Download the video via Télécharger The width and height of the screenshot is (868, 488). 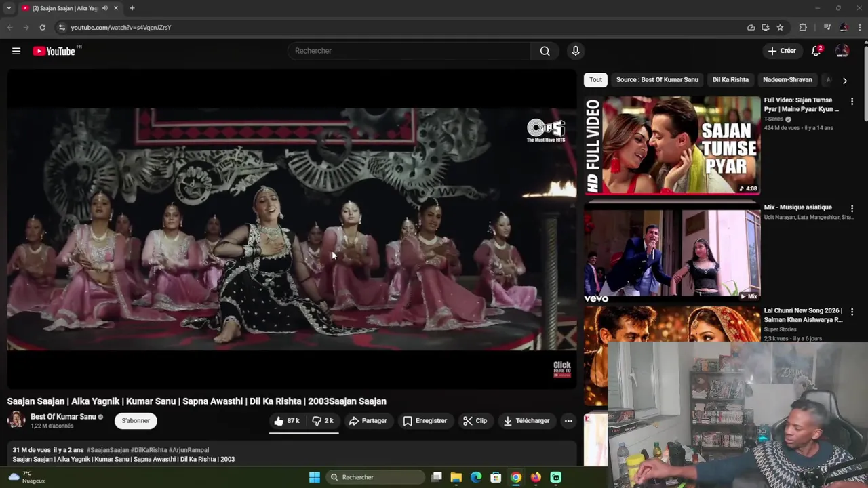(x=526, y=421)
